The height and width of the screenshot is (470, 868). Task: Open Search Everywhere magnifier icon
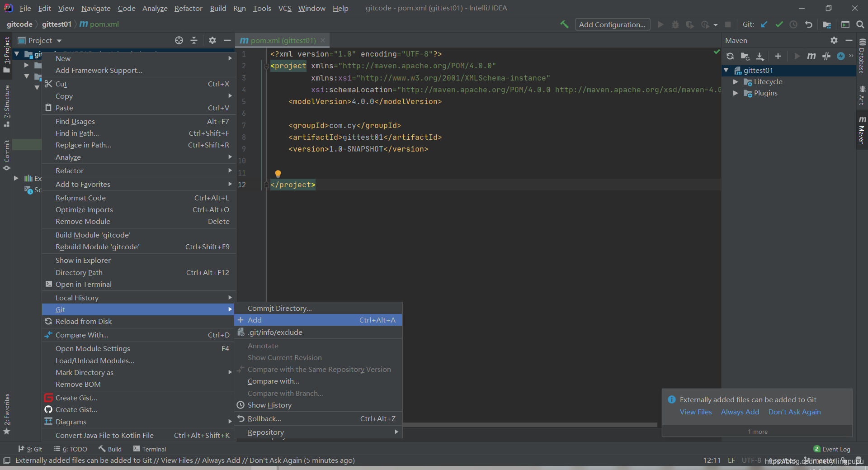click(x=860, y=24)
